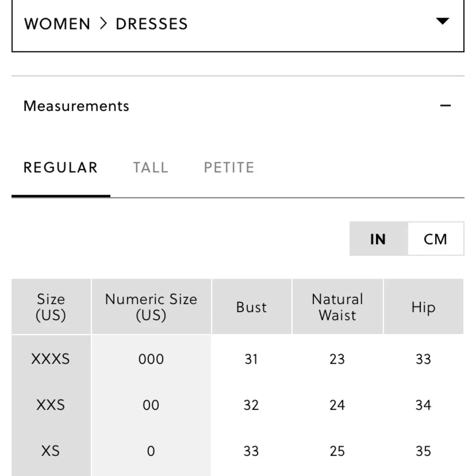Switch to the TALL tab

(150, 167)
